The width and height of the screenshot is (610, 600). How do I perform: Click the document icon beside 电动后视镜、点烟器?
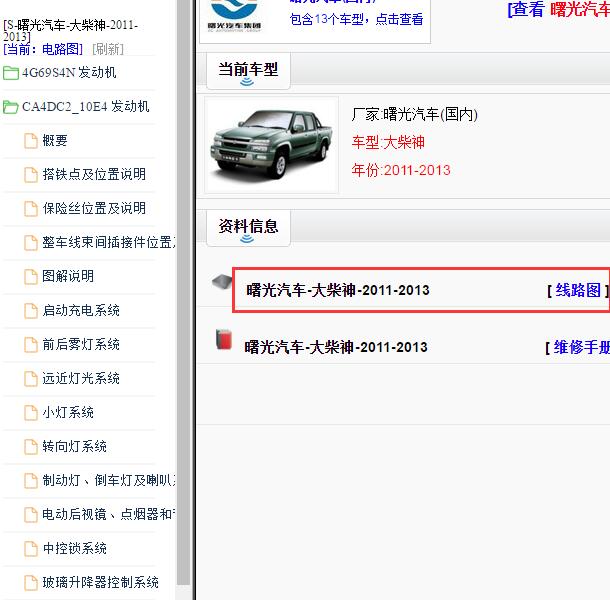31,515
